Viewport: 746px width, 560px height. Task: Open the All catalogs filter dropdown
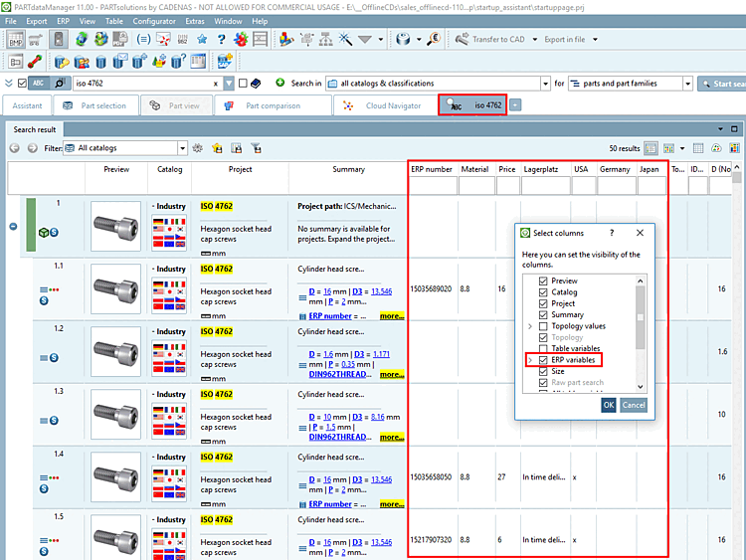(x=182, y=148)
